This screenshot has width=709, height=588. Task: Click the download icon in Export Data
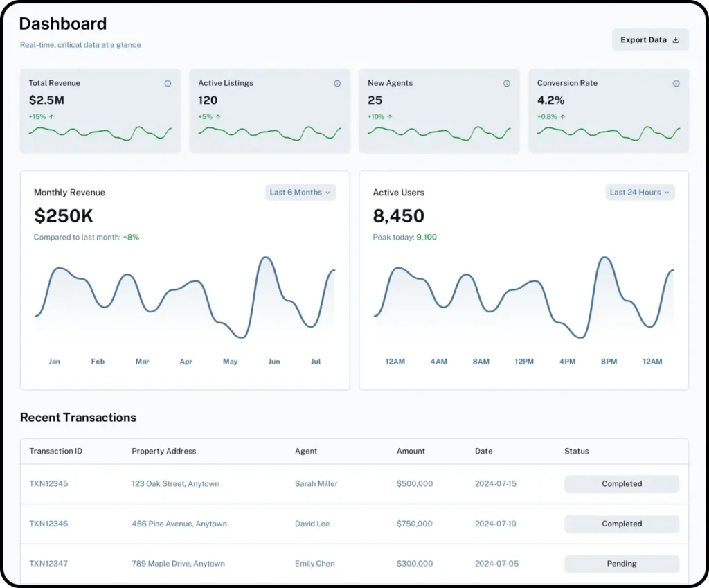point(676,40)
